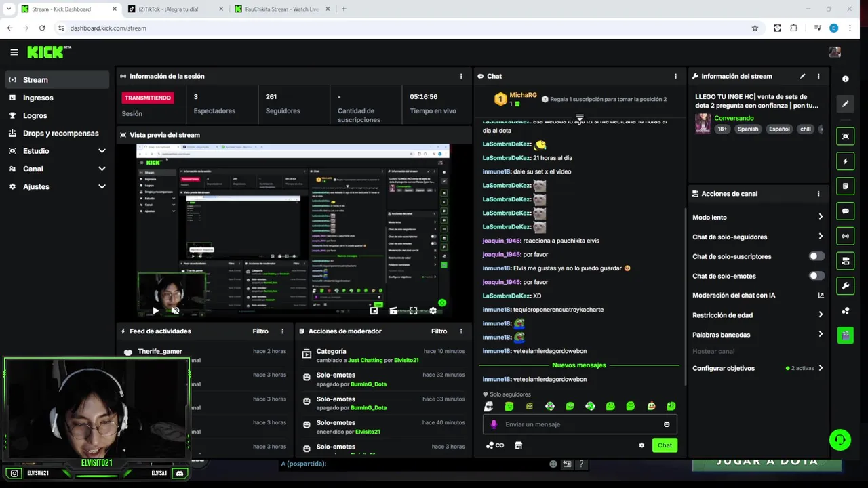Toggle picture-in-picture on the stream preview
This screenshot has height=488, width=868.
(x=374, y=311)
